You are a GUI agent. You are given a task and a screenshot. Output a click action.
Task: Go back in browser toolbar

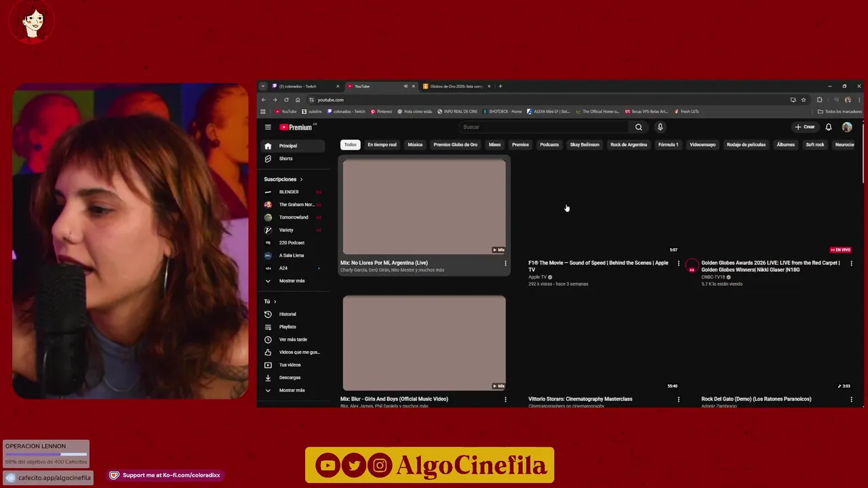pos(263,100)
